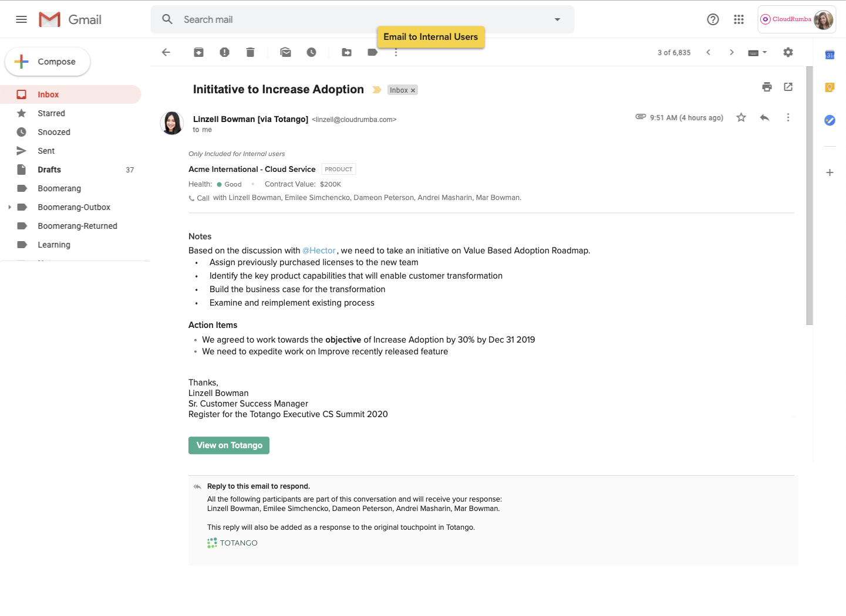Screen dimensions: 846x616
Task: Click the reply-all icon in footer
Action: pos(197,486)
